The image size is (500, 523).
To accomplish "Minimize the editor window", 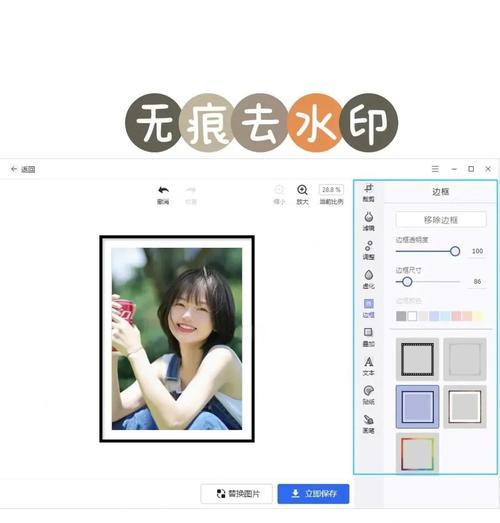I will tap(454, 169).
